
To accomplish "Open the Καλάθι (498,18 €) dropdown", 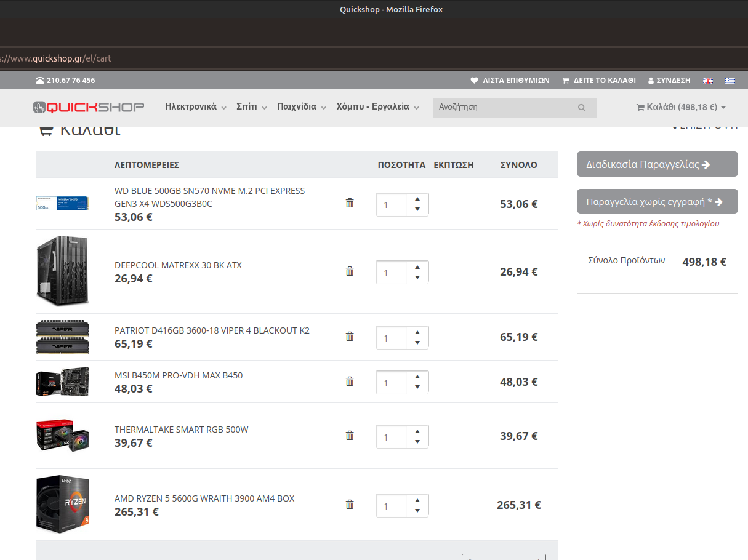I will click(681, 107).
